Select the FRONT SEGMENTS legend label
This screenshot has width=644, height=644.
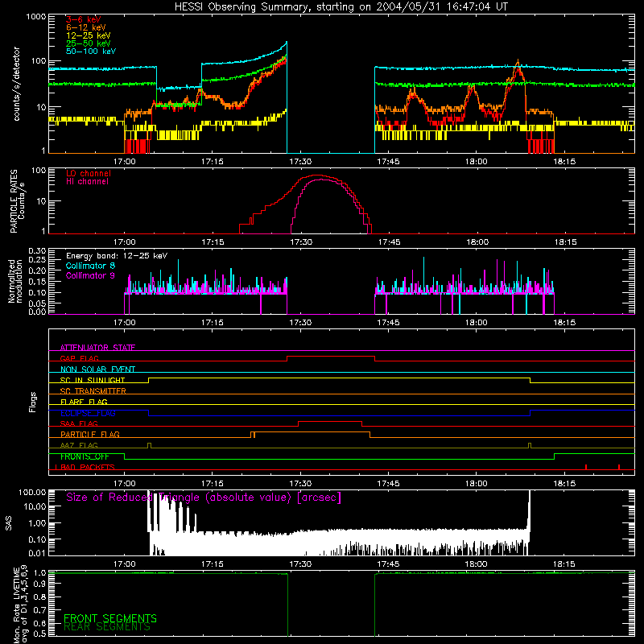point(110,618)
